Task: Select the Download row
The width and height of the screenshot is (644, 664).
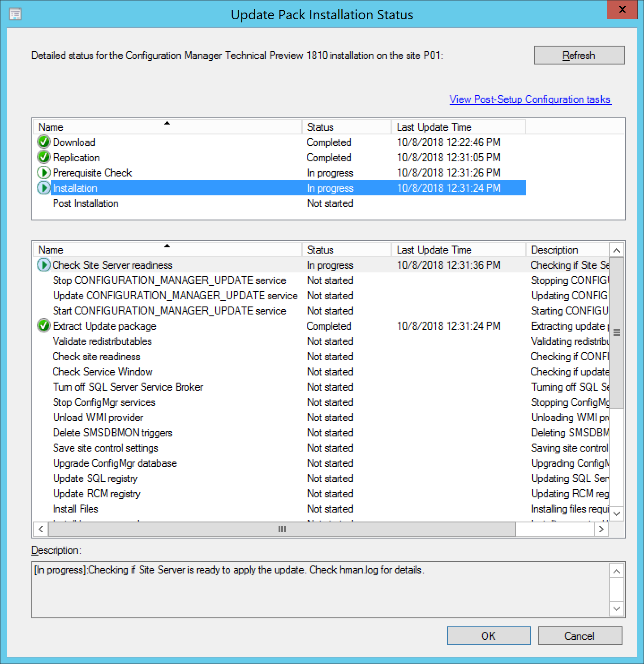Action: [279, 142]
